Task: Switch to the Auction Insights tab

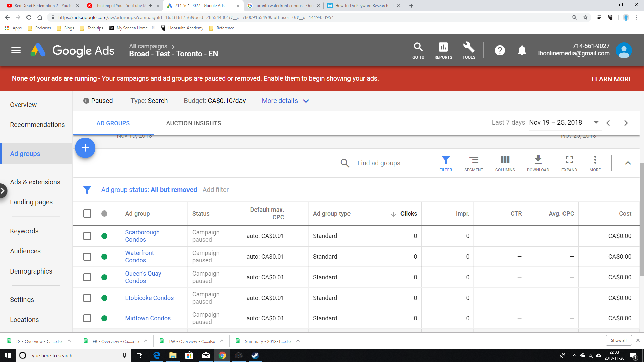Action: [x=194, y=123]
